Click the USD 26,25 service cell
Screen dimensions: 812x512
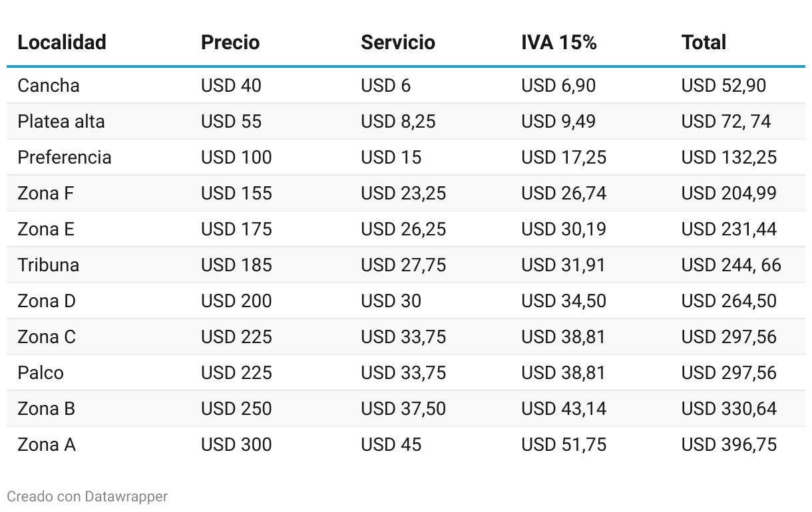tap(403, 229)
